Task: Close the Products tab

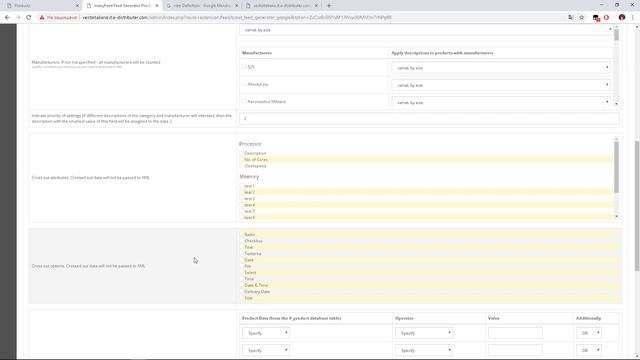Action: [77, 6]
